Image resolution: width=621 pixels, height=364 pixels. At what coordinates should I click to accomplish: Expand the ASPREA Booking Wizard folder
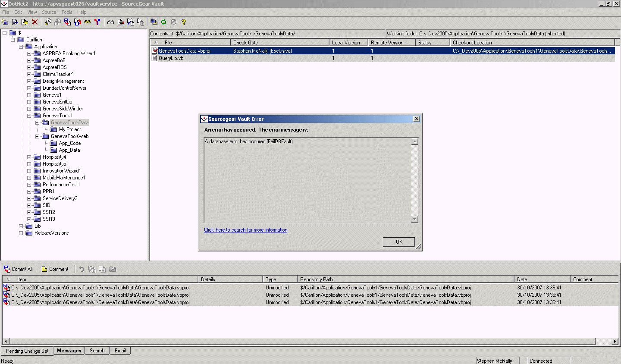(x=29, y=53)
